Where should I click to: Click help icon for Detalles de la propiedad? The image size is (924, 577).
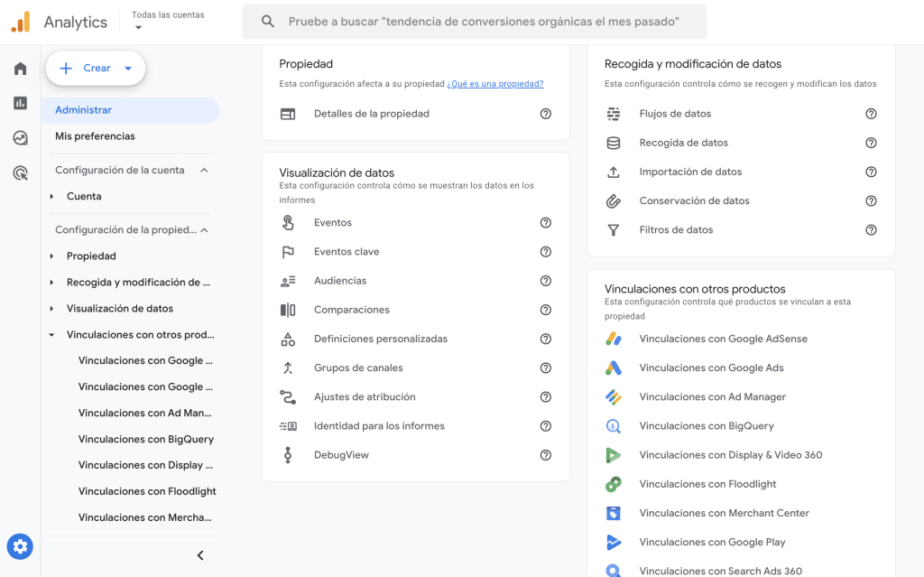546,114
